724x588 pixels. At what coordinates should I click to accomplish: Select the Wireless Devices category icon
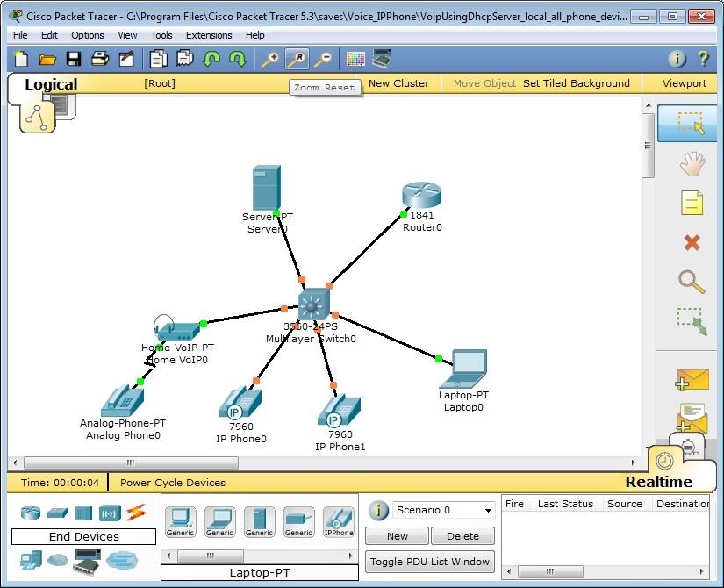110,513
